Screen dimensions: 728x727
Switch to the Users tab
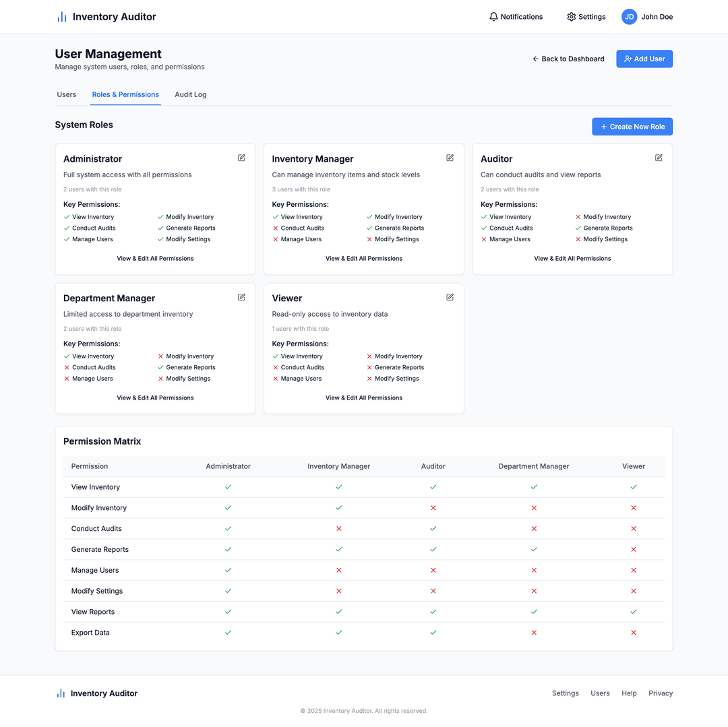(x=66, y=94)
